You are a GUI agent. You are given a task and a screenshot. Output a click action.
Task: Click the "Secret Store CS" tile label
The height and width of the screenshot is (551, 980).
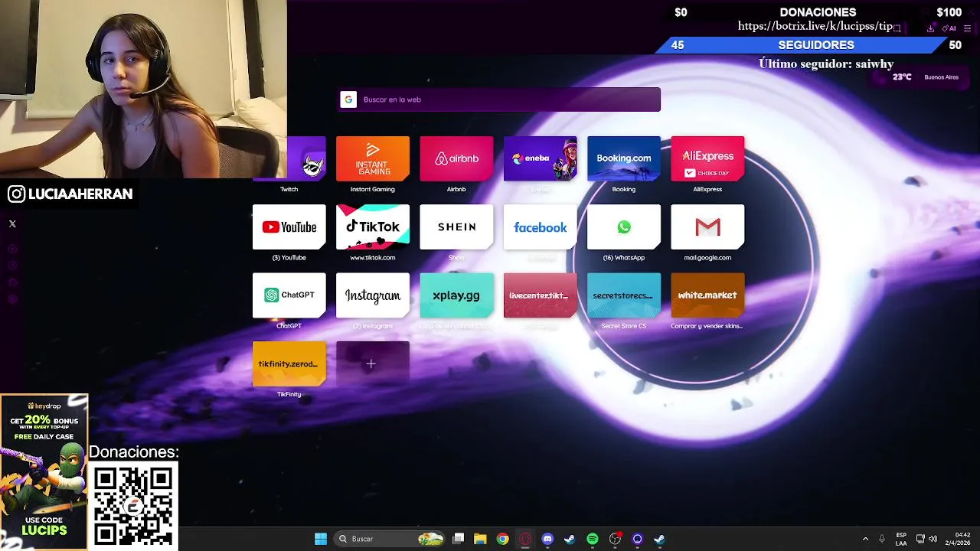(x=624, y=326)
